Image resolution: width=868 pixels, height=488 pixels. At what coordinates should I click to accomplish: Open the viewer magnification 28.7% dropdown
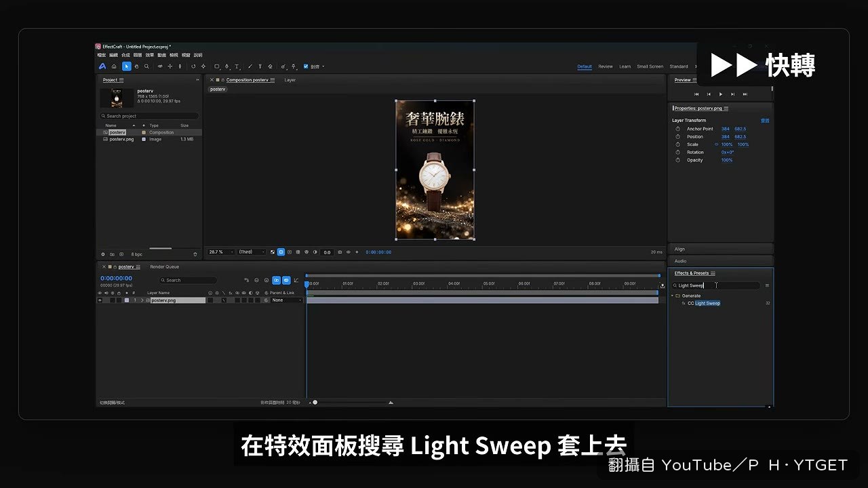pos(220,252)
